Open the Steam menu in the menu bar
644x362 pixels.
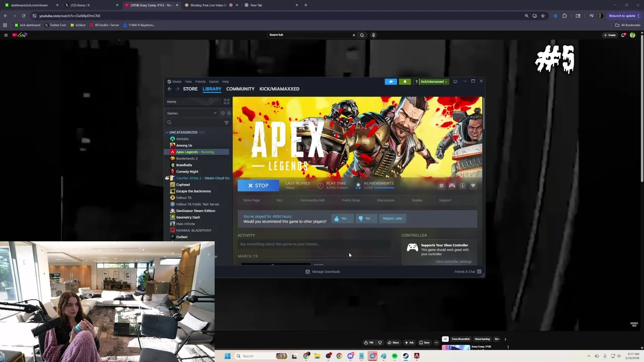click(x=177, y=81)
